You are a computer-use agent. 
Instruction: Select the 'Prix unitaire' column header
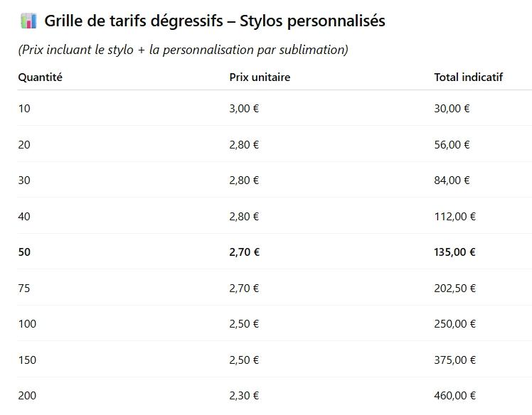tap(260, 77)
